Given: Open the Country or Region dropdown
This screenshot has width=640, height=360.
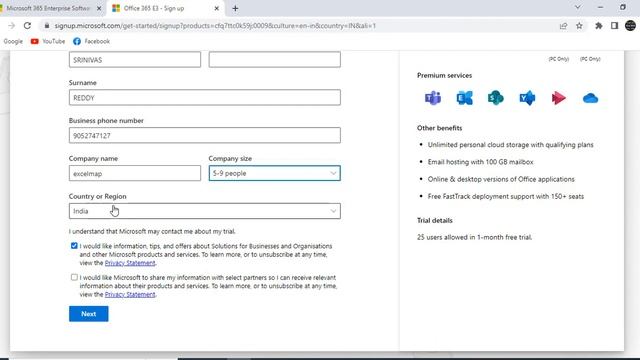Looking at the screenshot, I should [x=204, y=211].
